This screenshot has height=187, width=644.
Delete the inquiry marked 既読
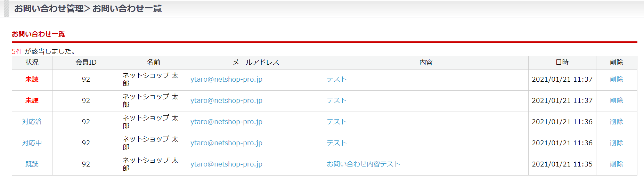pyautogui.click(x=616, y=164)
